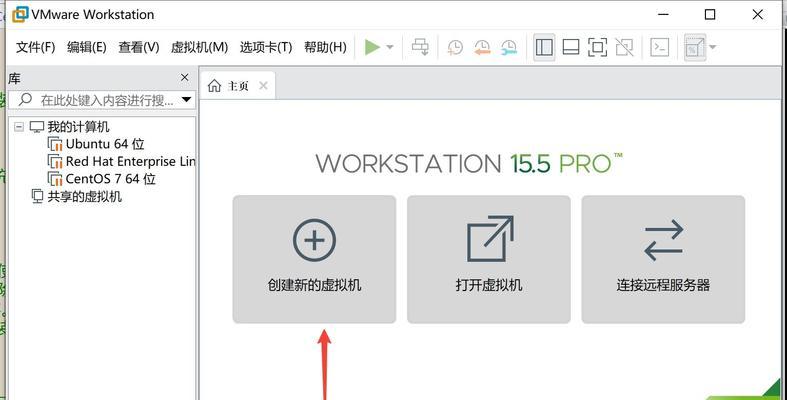Image resolution: width=787 pixels, height=400 pixels.
Task: Open the console view icon
Action: click(660, 47)
